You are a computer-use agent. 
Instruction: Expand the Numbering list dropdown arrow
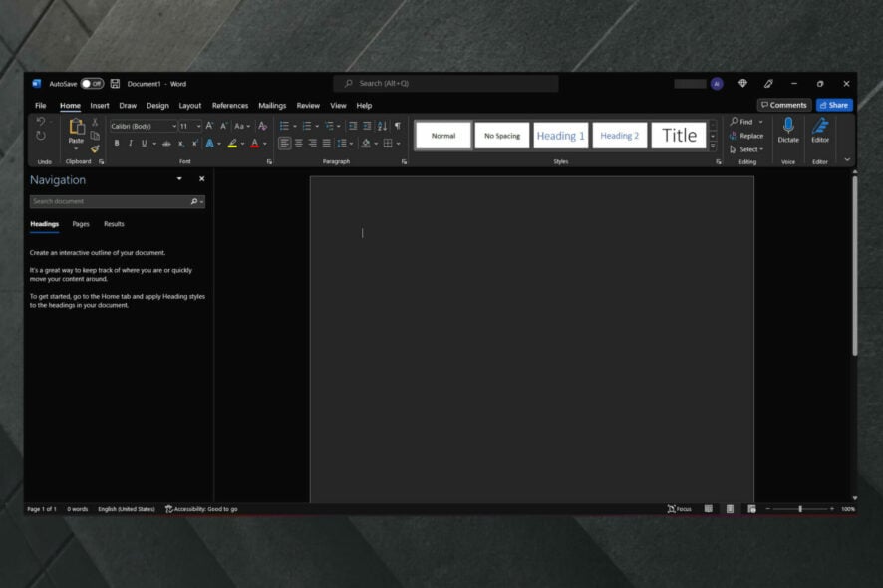tap(317, 126)
